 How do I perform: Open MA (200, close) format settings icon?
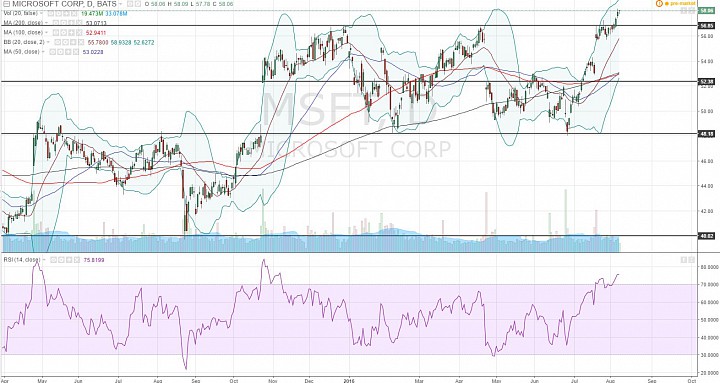(63, 23)
